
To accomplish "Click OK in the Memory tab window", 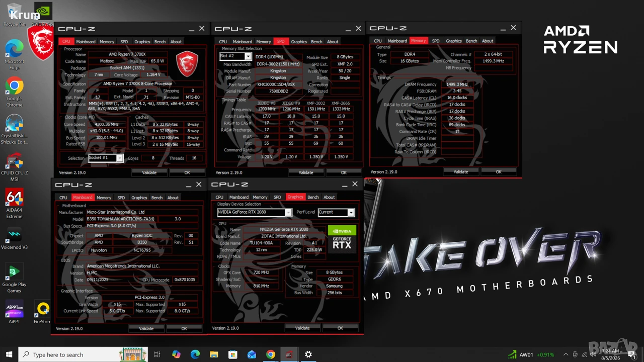I will (x=499, y=172).
